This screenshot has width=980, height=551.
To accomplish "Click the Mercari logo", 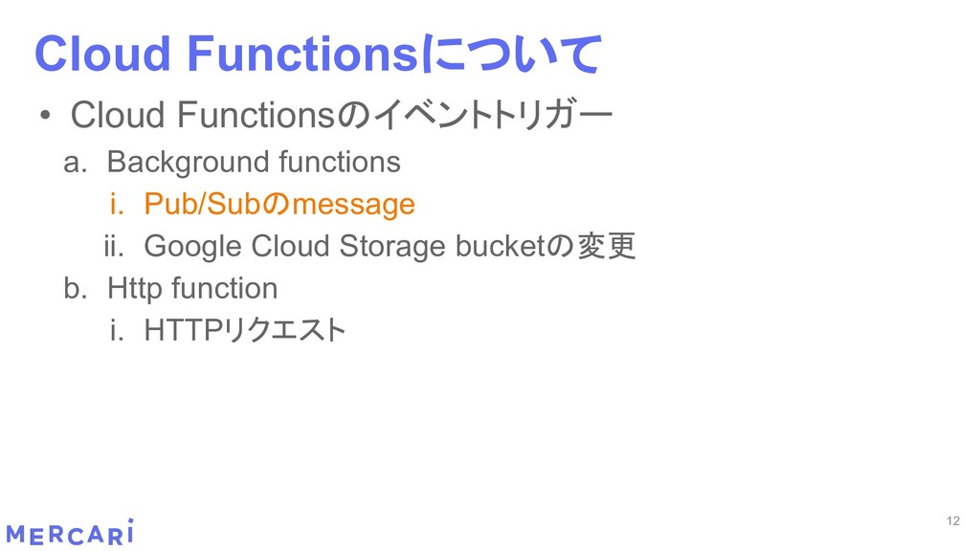I will [x=70, y=533].
